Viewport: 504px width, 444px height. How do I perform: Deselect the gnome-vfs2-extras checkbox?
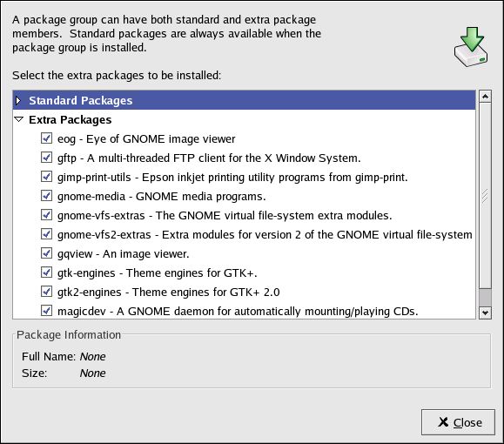pos(47,234)
